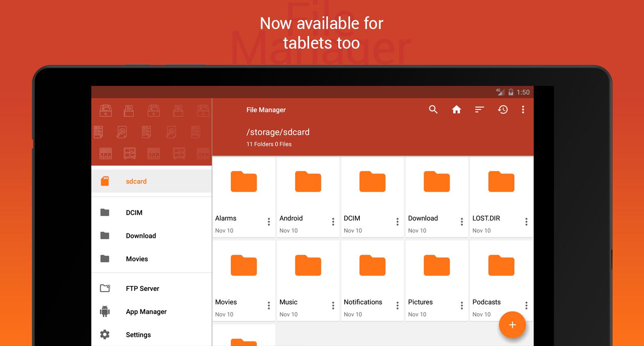
Task: Show more options for Pictures folder
Action: (x=461, y=306)
